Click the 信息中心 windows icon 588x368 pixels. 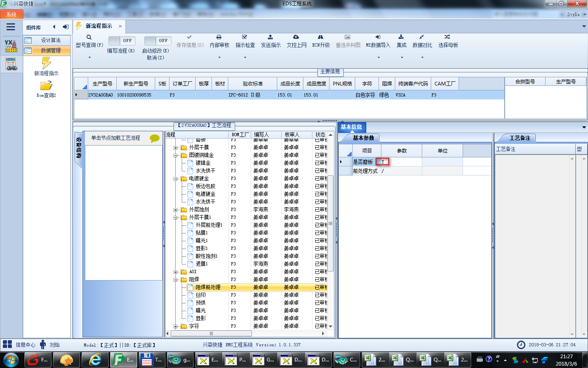click(x=7, y=344)
